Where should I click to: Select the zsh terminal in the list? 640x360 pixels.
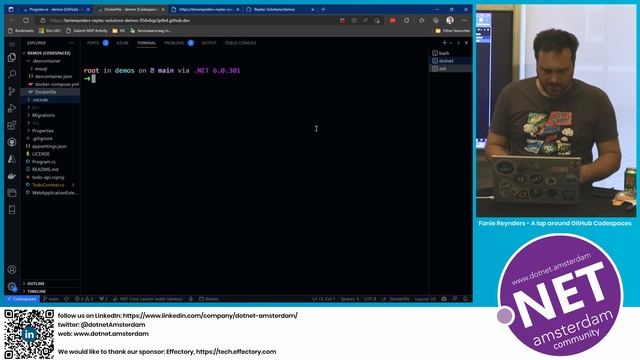[450, 69]
